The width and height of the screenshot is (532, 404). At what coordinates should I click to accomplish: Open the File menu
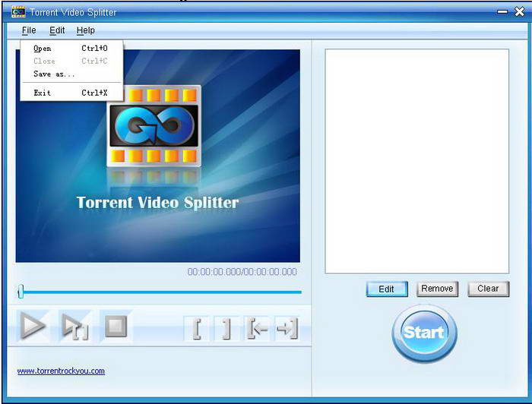click(x=29, y=30)
